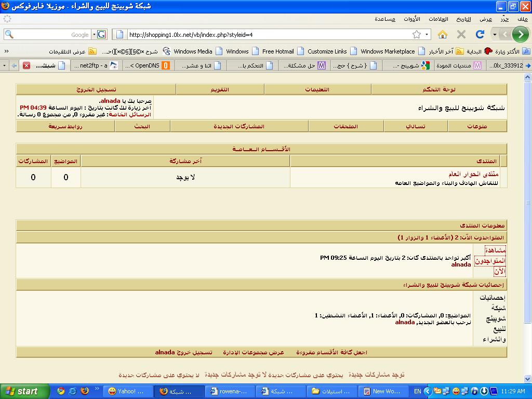Screen dimensions: 532x399
Task: Expand the URL bar history dropdown
Action: click(x=427, y=35)
